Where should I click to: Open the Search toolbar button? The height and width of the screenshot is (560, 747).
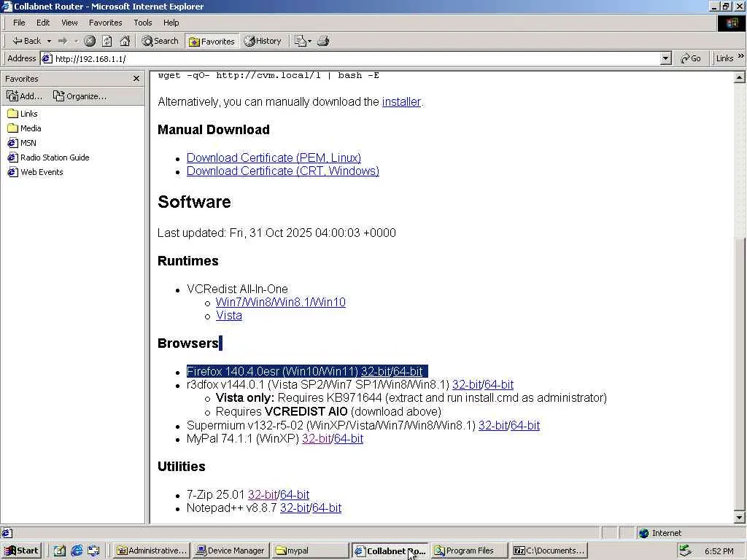pyautogui.click(x=160, y=41)
